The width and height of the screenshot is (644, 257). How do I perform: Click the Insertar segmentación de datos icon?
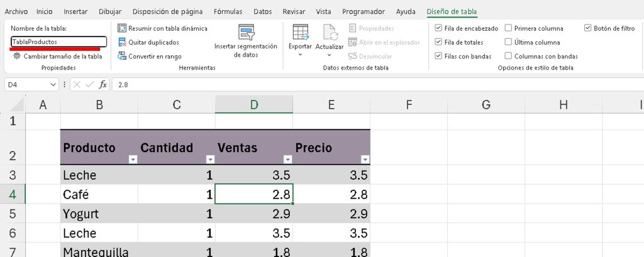[245, 31]
